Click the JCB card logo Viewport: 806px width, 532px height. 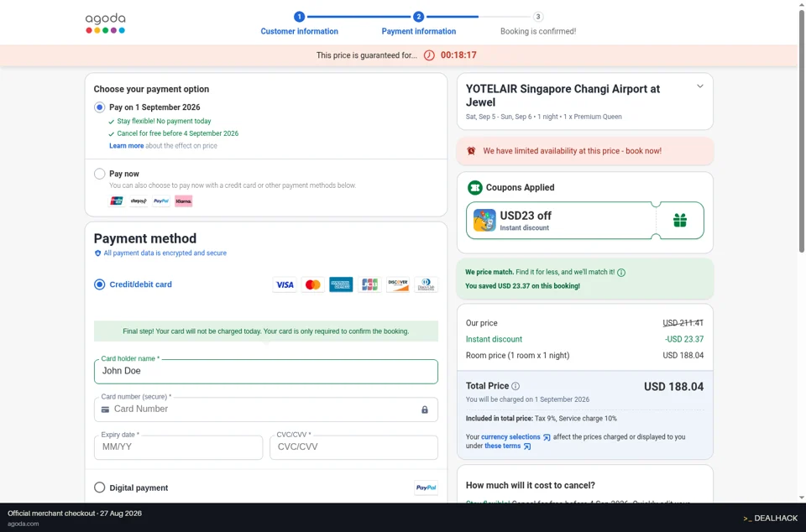(x=369, y=284)
